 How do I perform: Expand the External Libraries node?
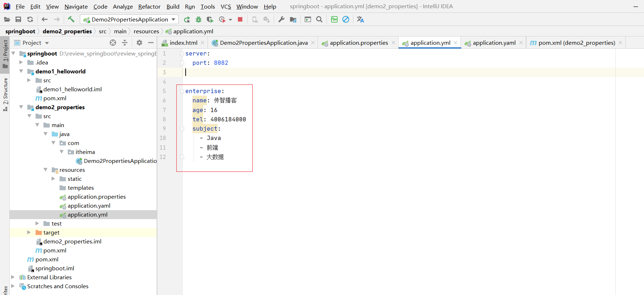click(13, 277)
